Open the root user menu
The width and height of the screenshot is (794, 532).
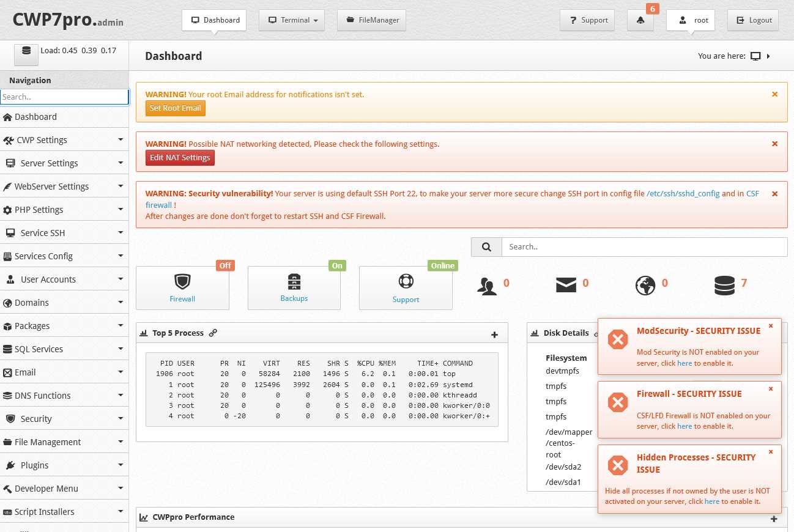(691, 20)
